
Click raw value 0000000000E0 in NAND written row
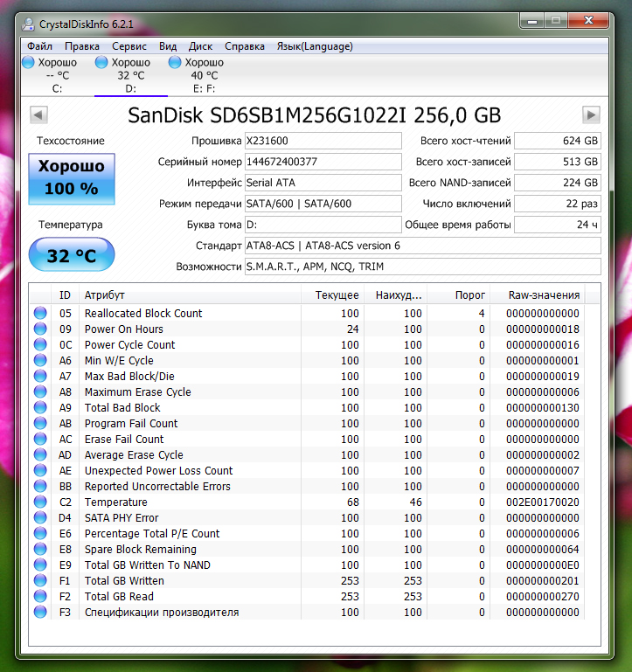pyautogui.click(x=542, y=565)
